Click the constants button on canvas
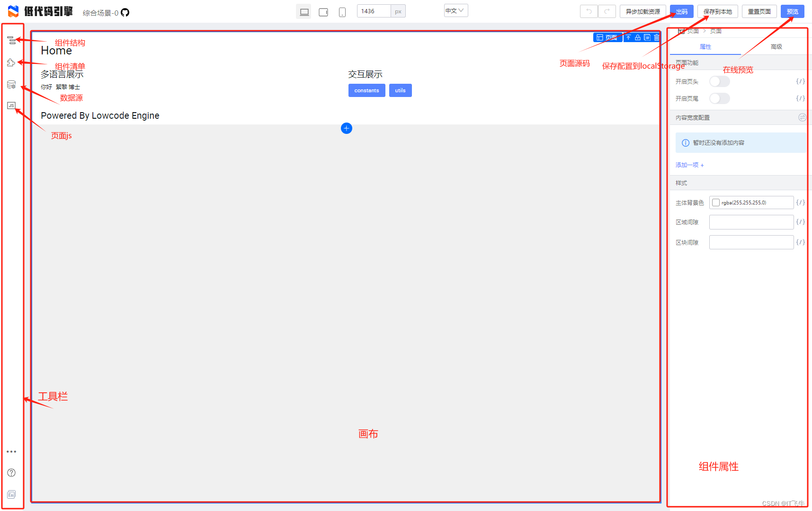This screenshot has width=812, height=511. (x=367, y=90)
